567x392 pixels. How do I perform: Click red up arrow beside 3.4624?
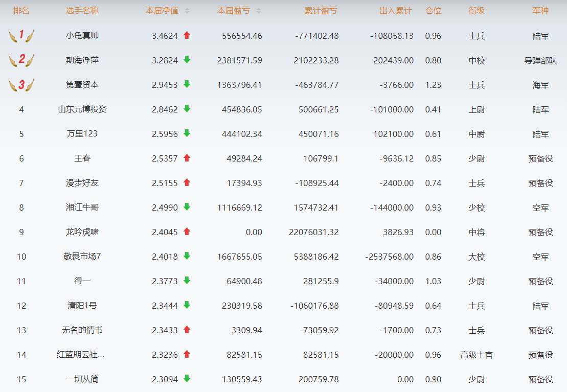pos(187,35)
